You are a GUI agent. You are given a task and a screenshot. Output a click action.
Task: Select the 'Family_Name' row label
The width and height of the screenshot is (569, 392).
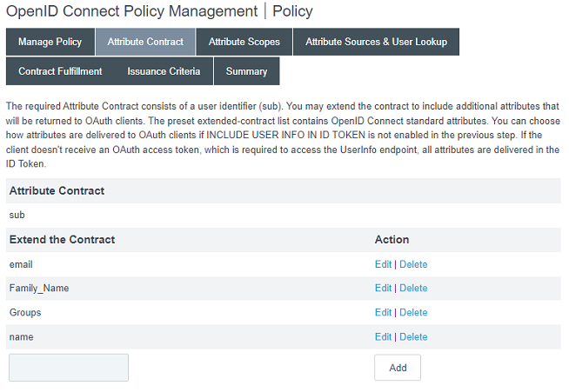[39, 288]
